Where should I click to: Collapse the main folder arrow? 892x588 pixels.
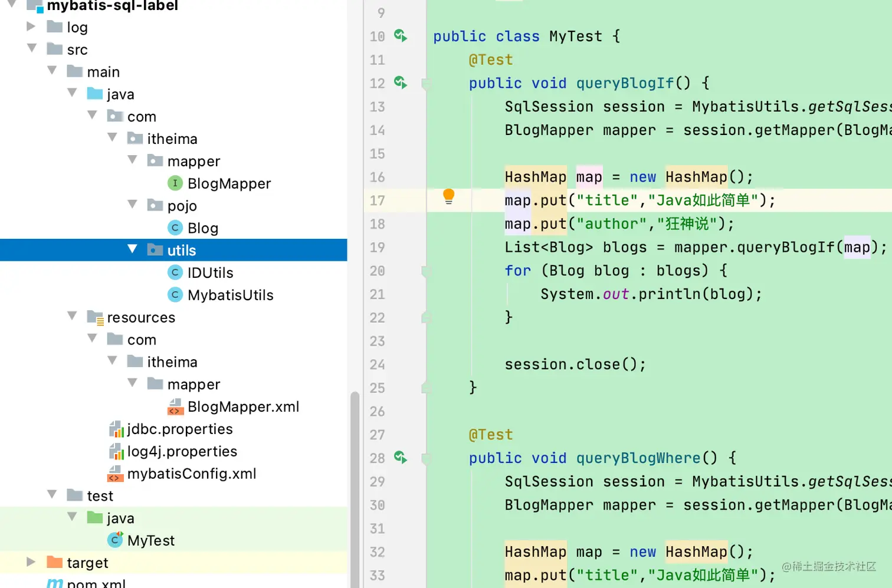(x=52, y=71)
